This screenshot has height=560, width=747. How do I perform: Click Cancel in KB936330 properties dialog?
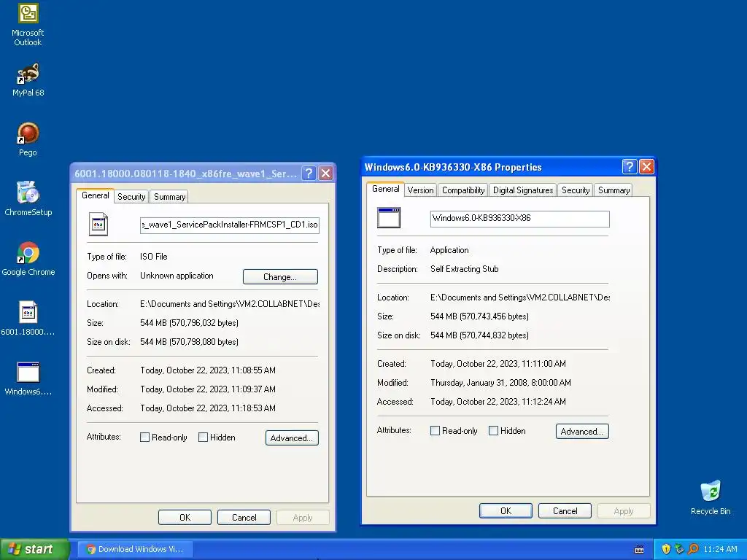point(565,510)
